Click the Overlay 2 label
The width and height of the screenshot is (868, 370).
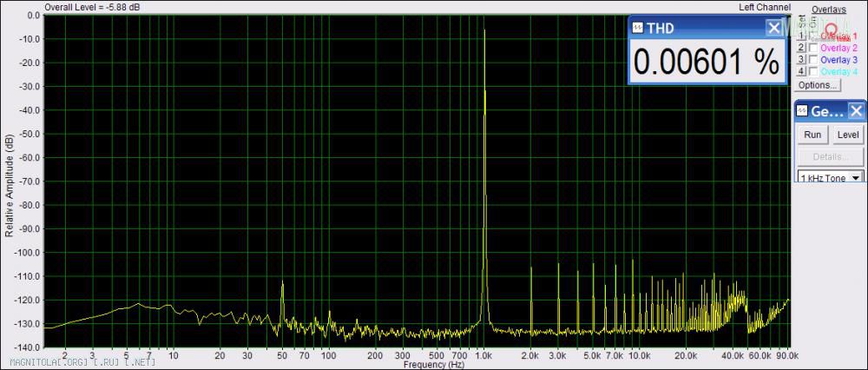(x=838, y=48)
